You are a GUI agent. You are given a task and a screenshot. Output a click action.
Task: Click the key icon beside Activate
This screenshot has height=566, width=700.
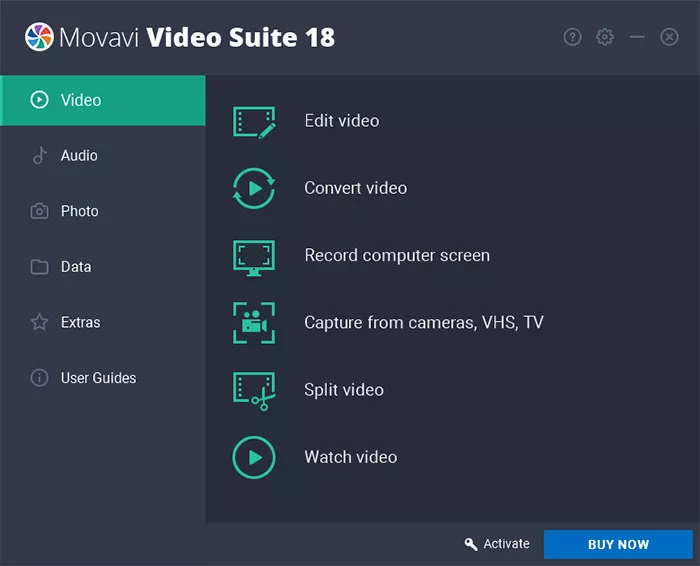[471, 544]
